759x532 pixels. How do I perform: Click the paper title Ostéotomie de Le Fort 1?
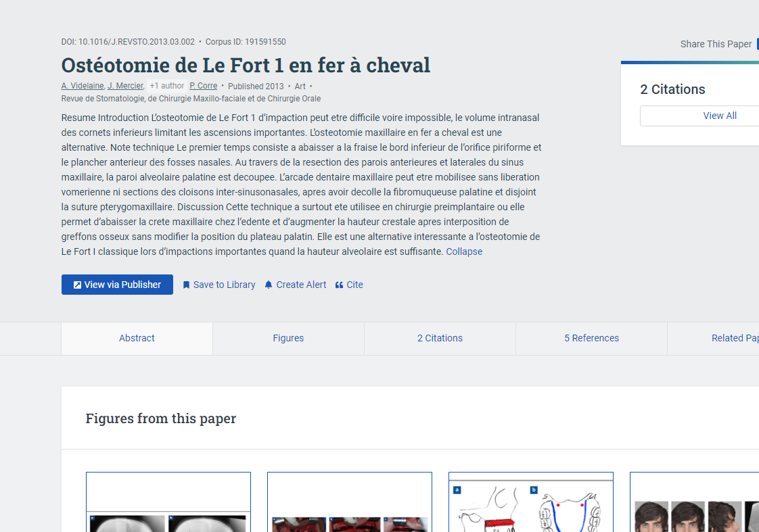(246, 66)
